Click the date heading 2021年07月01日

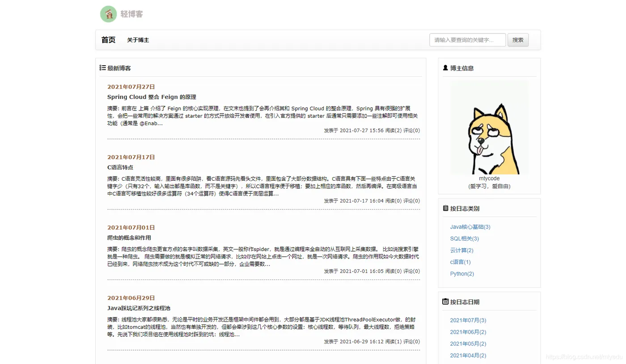point(131,228)
